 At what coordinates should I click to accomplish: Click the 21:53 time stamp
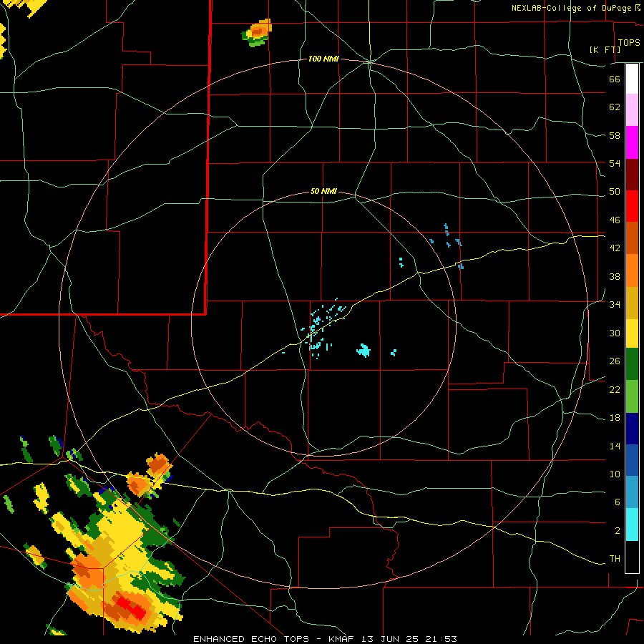click(x=440, y=639)
